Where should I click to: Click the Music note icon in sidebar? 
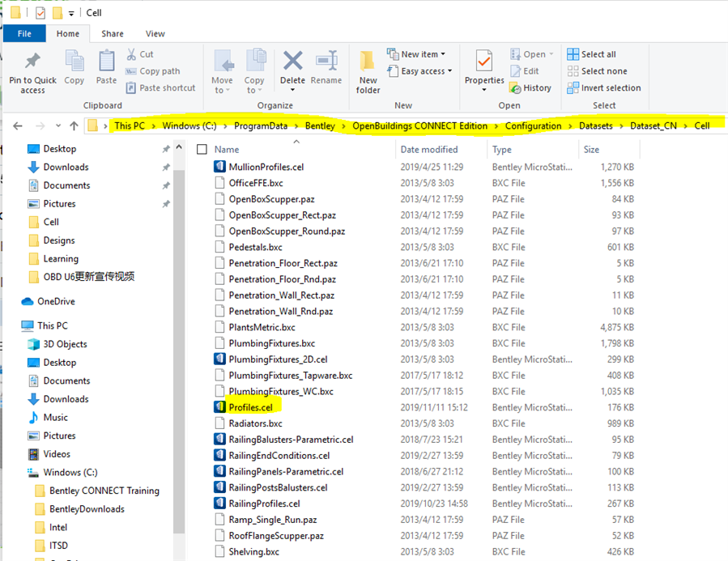point(33,417)
